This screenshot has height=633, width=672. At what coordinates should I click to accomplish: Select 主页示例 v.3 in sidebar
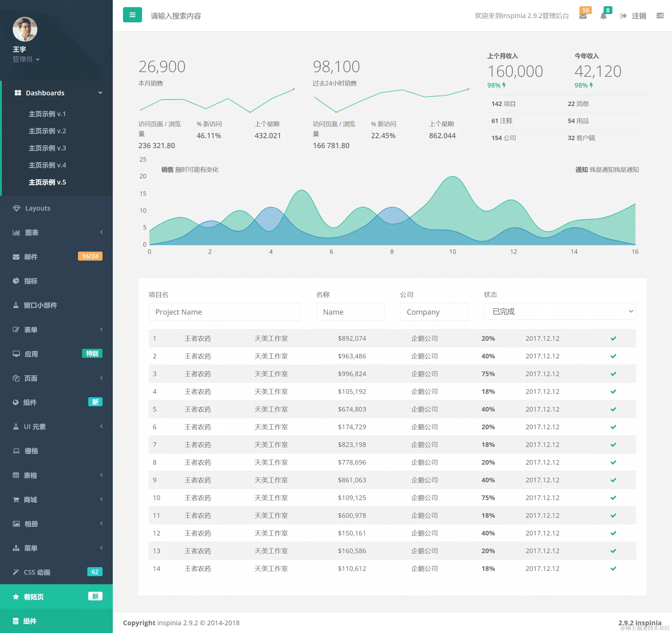(47, 148)
